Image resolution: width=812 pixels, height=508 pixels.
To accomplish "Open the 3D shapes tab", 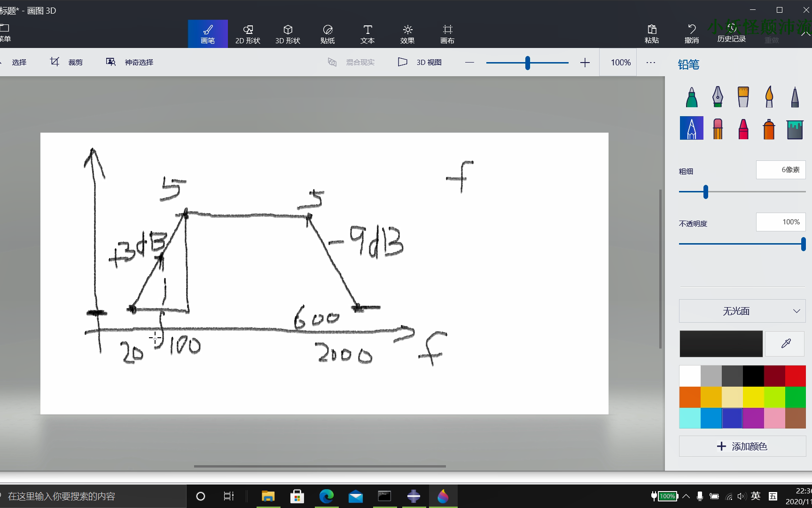I will [288, 34].
